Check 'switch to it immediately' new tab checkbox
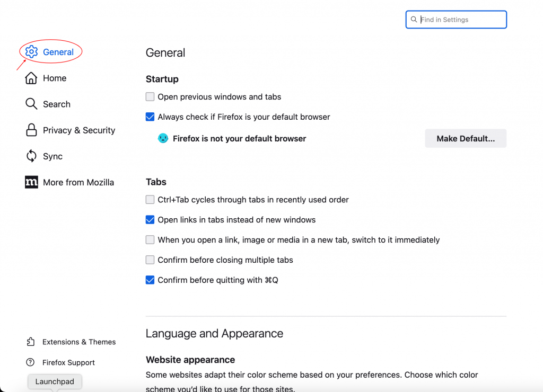Viewport: 543px width, 392px height. tap(150, 240)
